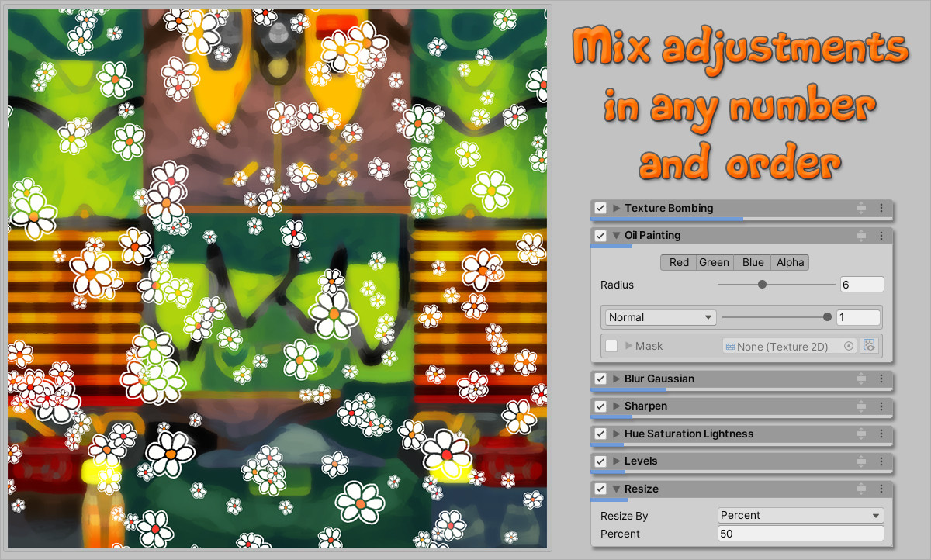Click the Blur Gaussian reorder handle icon
This screenshot has width=931, height=560.
(x=861, y=379)
